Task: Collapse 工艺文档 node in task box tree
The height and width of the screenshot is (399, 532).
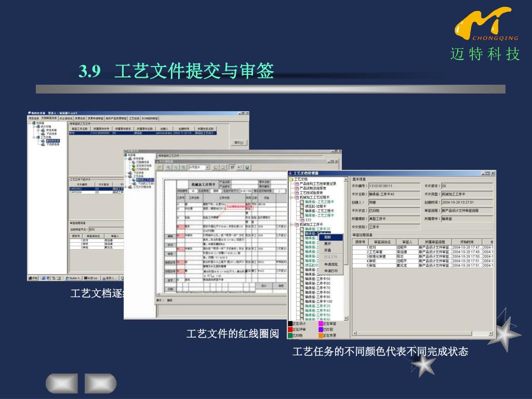Action: click(34, 137)
